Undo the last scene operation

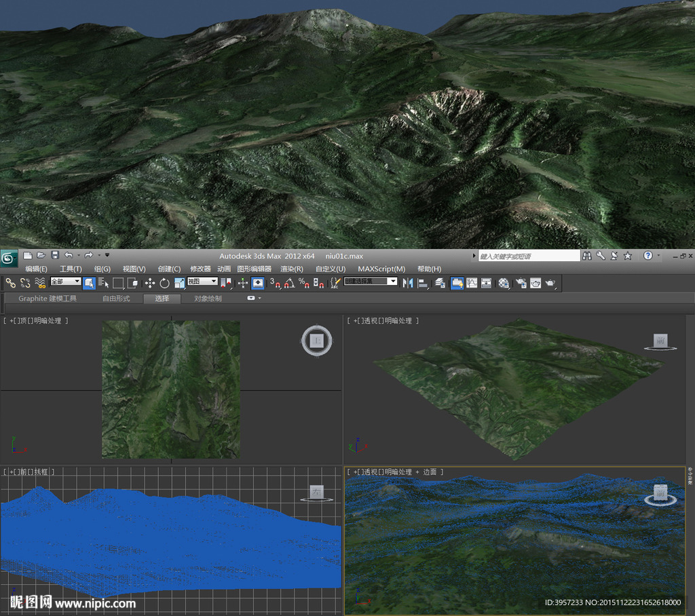69,255
